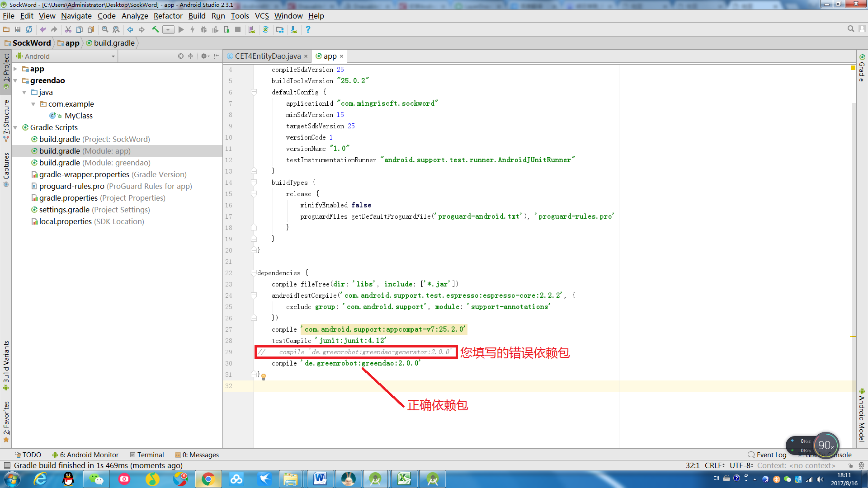Click the Run play icon

coord(181,29)
